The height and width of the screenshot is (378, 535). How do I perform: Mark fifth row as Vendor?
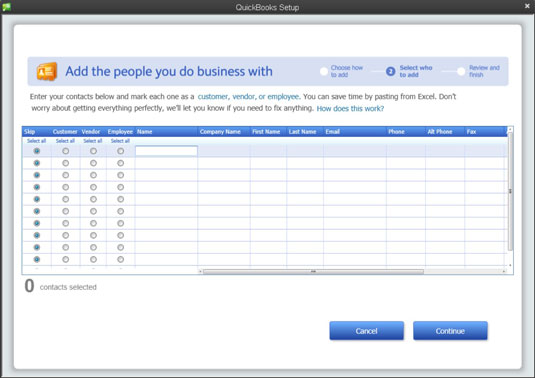[x=93, y=199]
